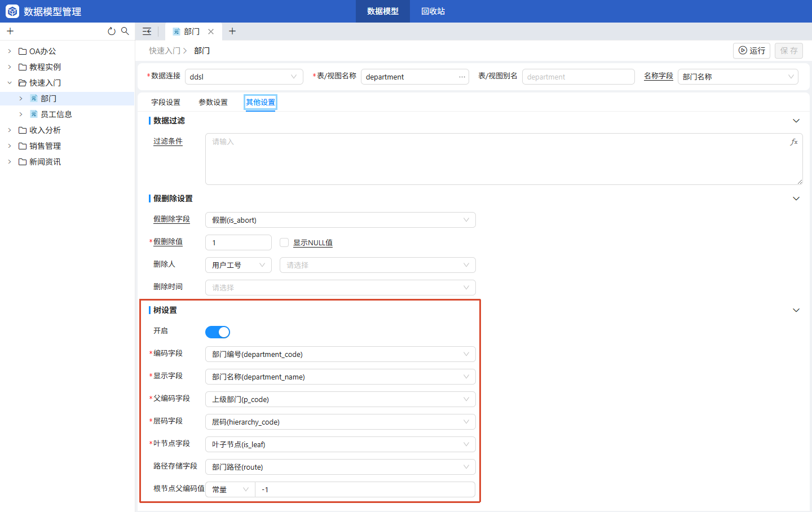Toggle the 开启 tree setting switch
This screenshot has width=812, height=512.
218,332
